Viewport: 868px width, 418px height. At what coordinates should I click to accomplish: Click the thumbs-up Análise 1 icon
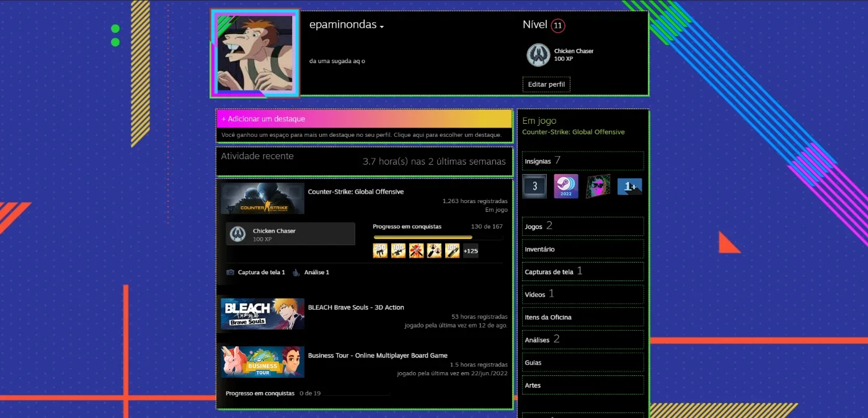296,272
